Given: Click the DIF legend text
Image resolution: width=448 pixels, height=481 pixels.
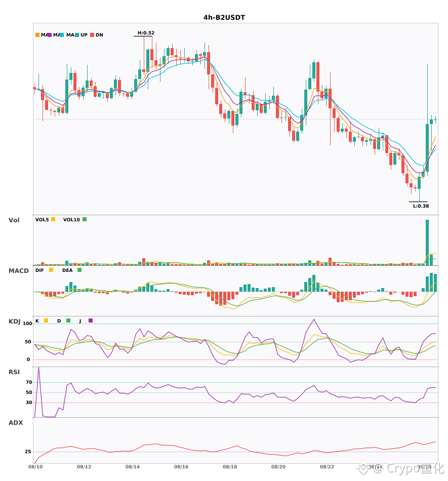Looking at the screenshot, I should [39, 270].
